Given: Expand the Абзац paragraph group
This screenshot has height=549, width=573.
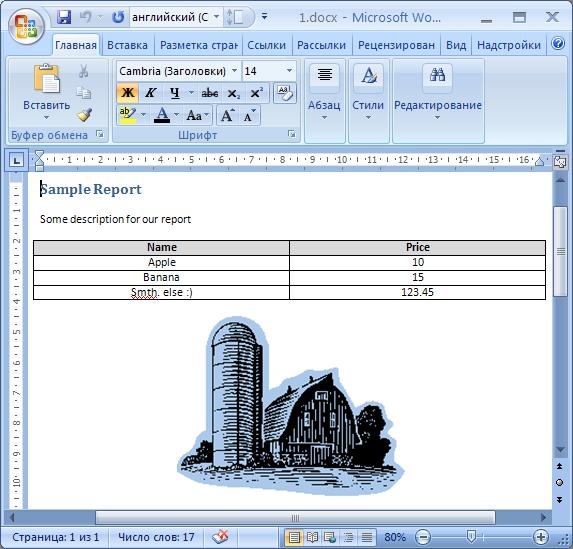Looking at the screenshot, I should tap(325, 101).
